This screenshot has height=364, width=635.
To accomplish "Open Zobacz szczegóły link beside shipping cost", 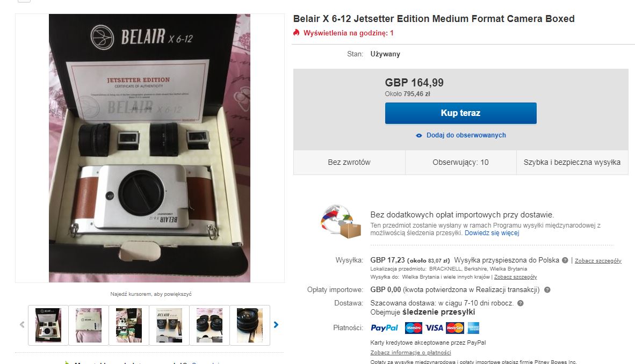I will 598,261.
